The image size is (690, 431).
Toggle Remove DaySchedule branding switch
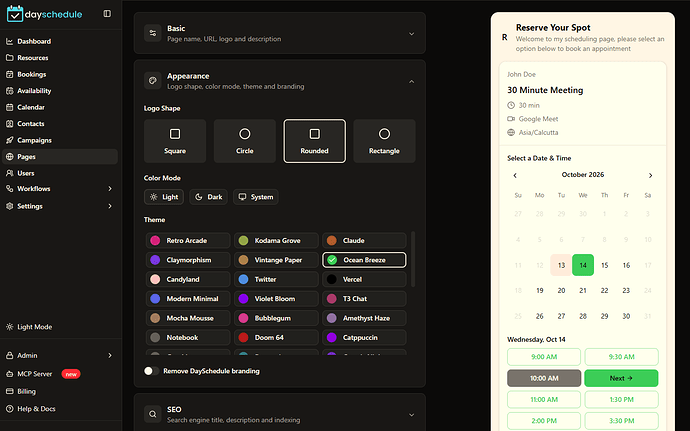(151, 371)
